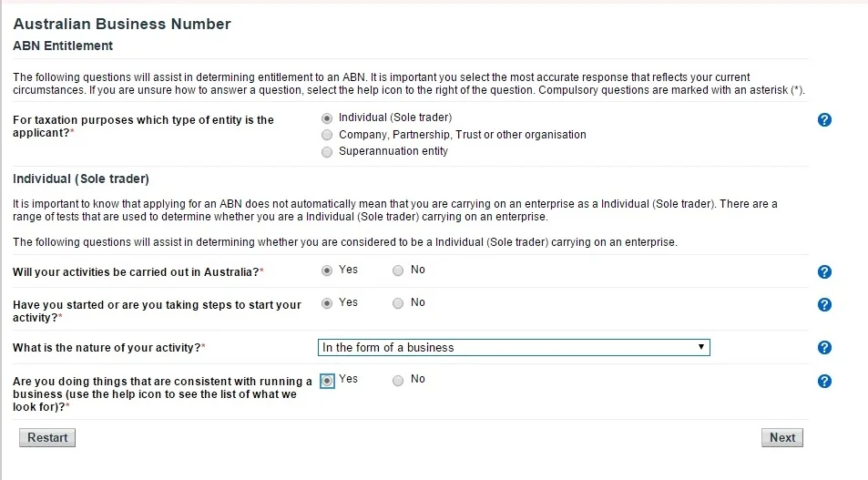Select No for things consistent with running business

[398, 381]
